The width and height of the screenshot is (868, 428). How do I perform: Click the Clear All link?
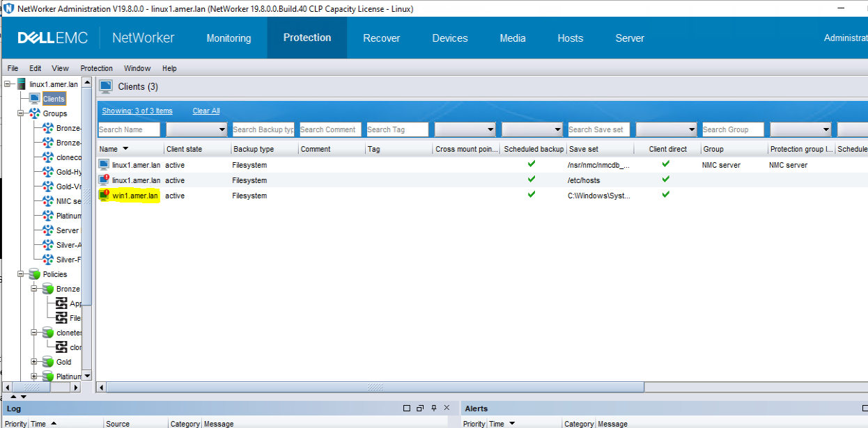click(206, 111)
